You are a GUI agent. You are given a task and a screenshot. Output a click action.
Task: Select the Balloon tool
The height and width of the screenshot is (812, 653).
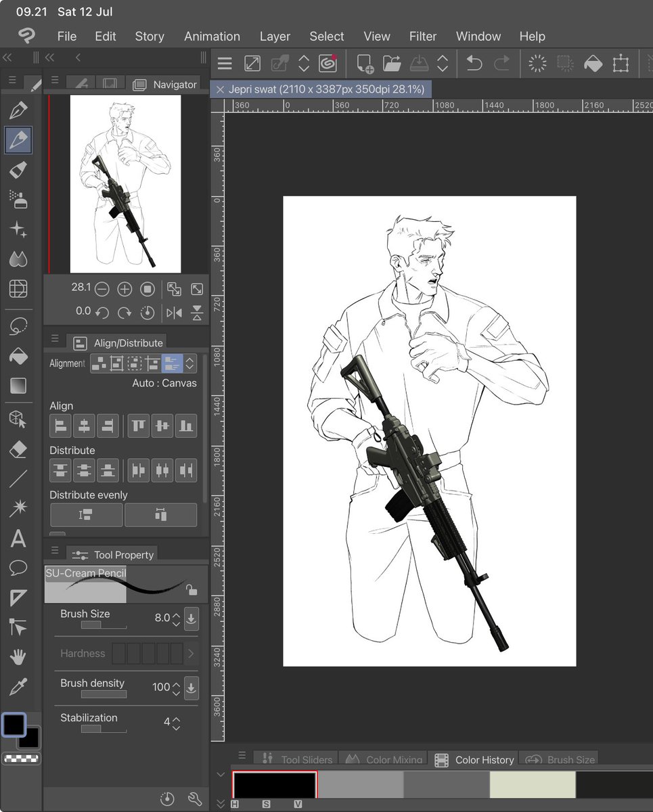click(x=18, y=568)
